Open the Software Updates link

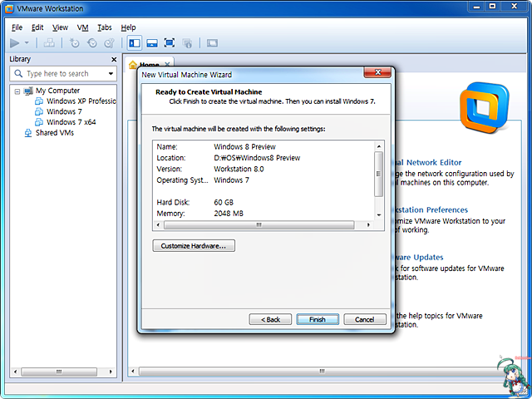coord(419,257)
